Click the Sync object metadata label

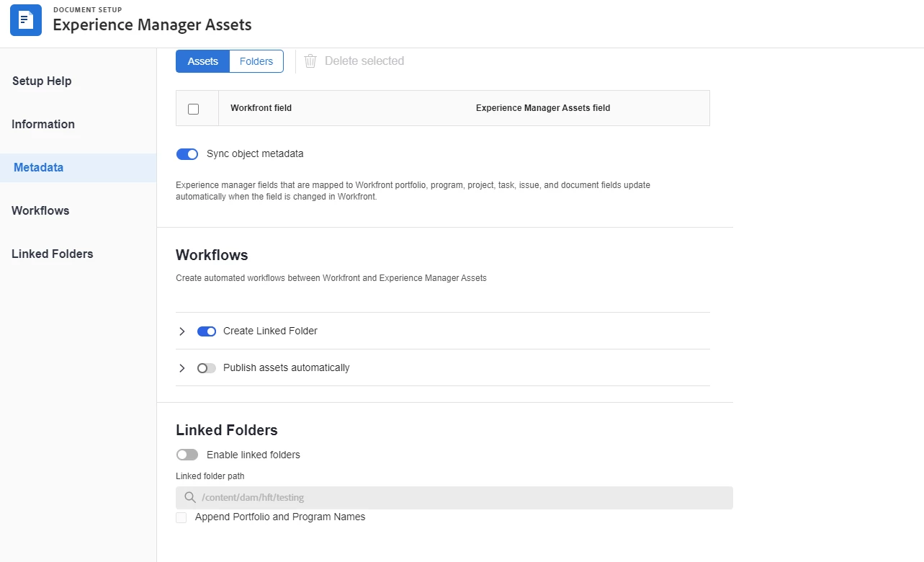tap(255, 153)
